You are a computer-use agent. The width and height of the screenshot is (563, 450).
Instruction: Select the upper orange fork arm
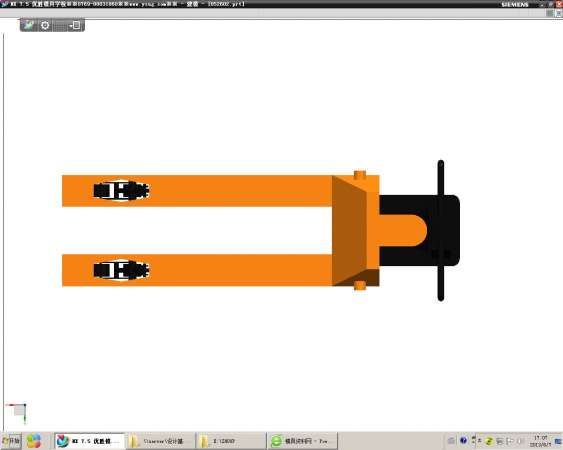click(197, 191)
